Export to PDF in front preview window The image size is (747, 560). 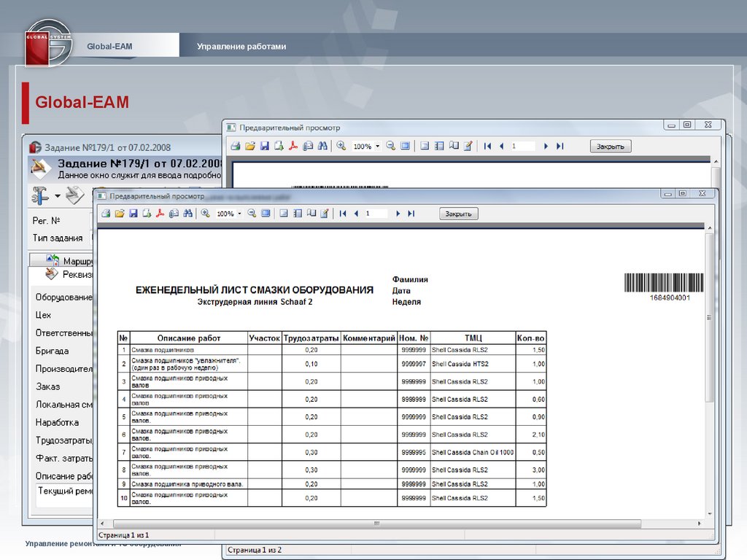point(160,214)
